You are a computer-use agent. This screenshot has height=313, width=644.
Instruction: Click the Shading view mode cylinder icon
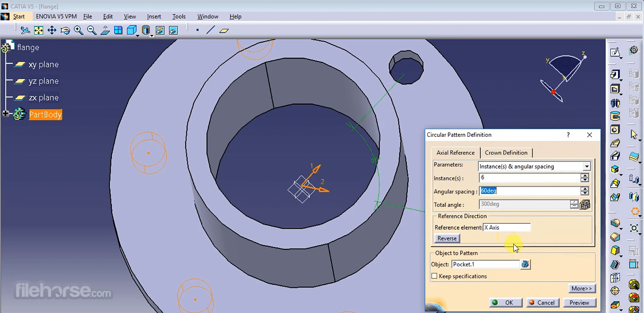pos(146,30)
